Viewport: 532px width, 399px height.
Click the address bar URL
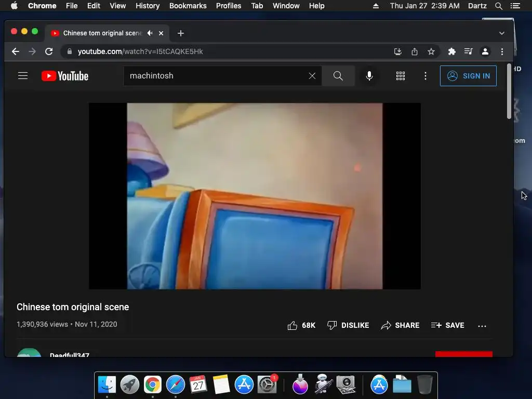(140, 51)
